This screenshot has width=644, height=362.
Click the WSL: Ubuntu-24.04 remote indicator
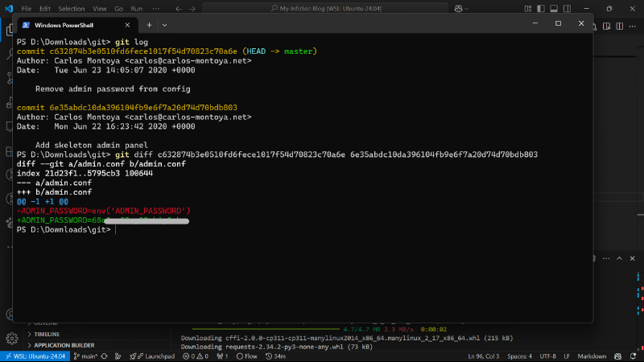click(35, 356)
